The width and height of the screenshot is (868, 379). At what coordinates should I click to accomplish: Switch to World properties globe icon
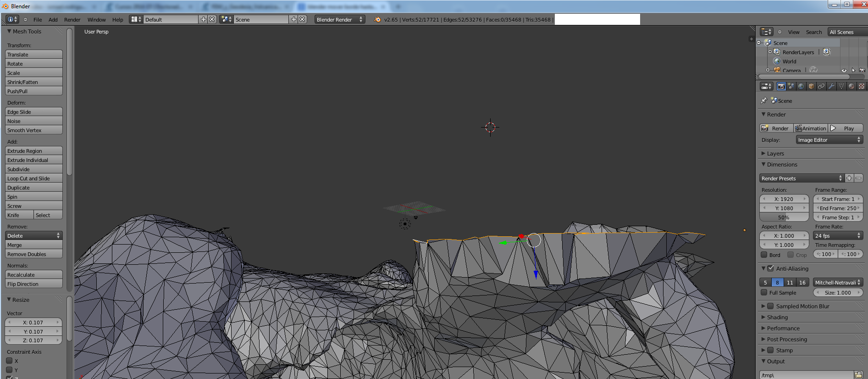pos(801,86)
